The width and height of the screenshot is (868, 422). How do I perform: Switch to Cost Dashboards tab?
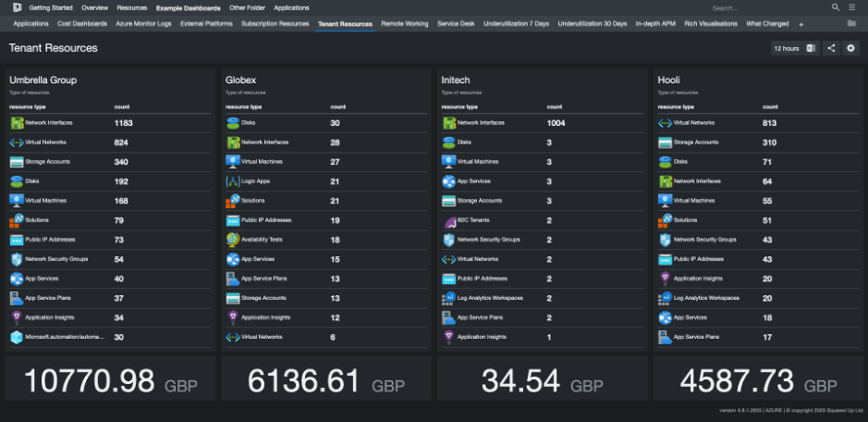82,24
